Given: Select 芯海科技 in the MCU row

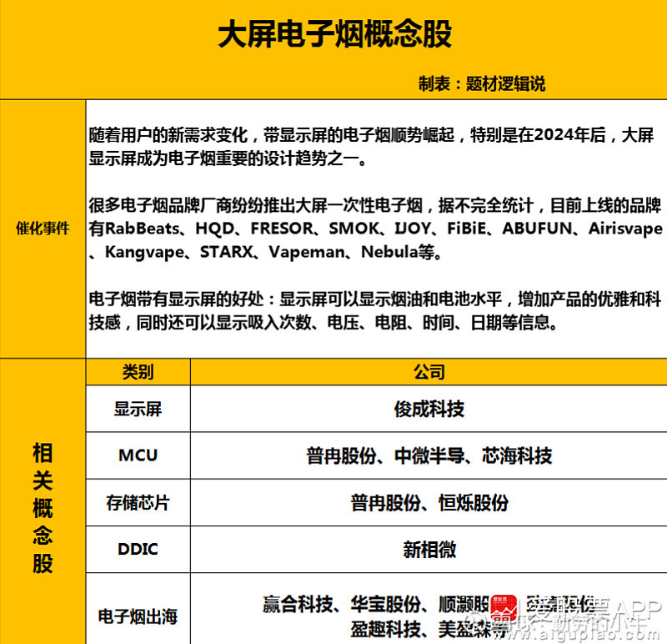Looking at the screenshot, I should click(x=517, y=455).
